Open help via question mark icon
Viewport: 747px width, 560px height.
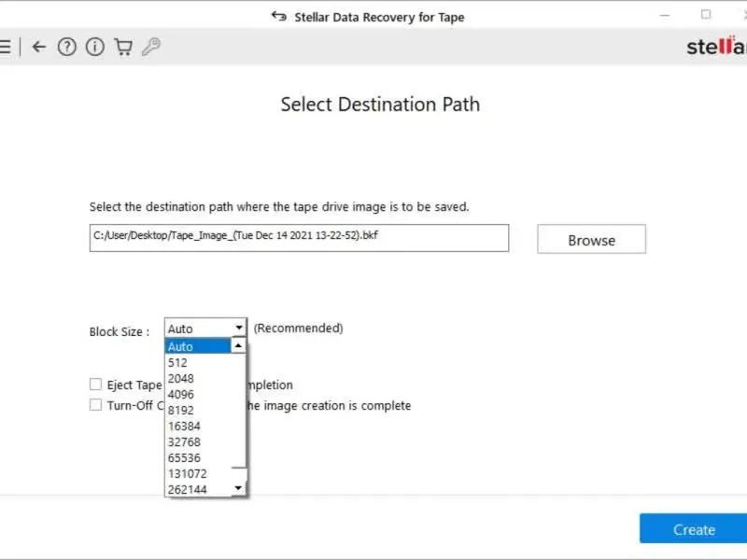(x=66, y=47)
